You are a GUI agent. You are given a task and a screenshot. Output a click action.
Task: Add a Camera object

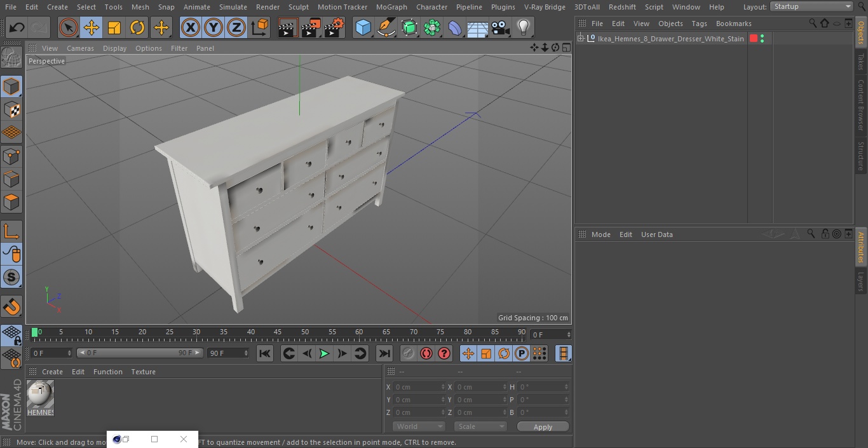coord(501,27)
